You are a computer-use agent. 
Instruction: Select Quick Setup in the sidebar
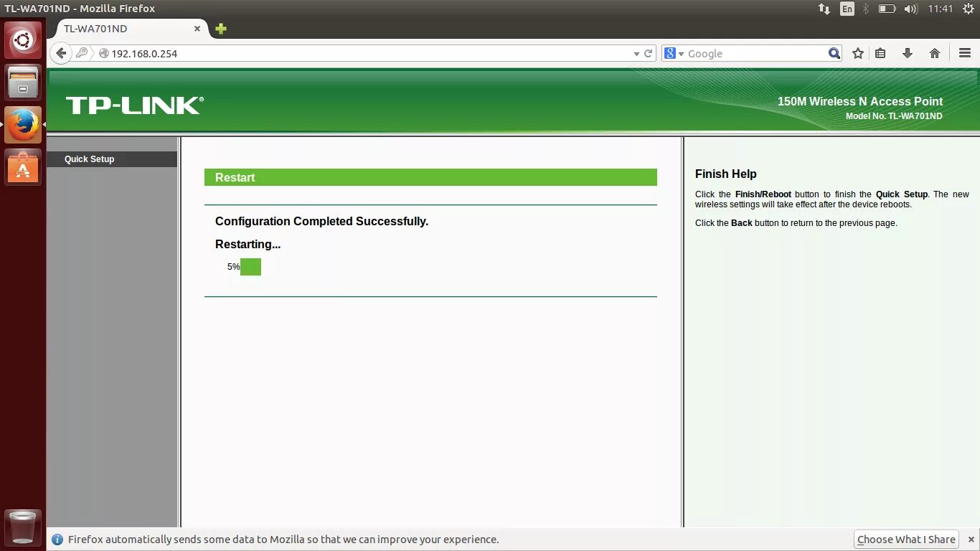(112, 159)
